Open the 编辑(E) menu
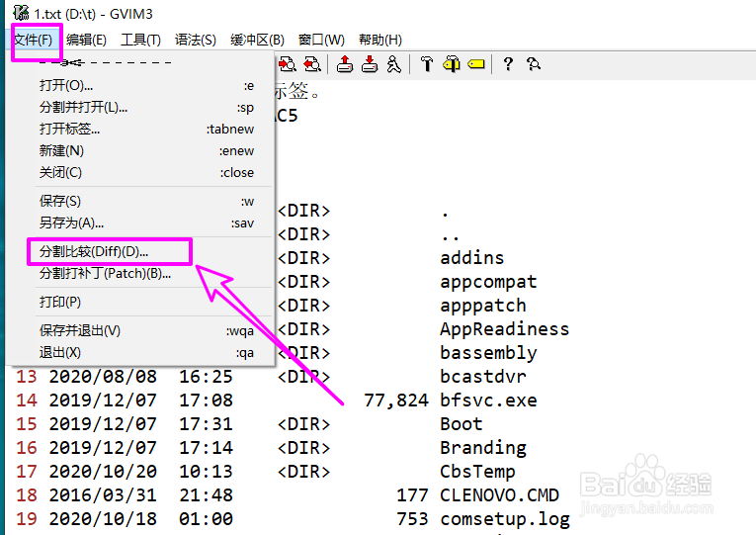The height and width of the screenshot is (535, 756). pos(86,40)
